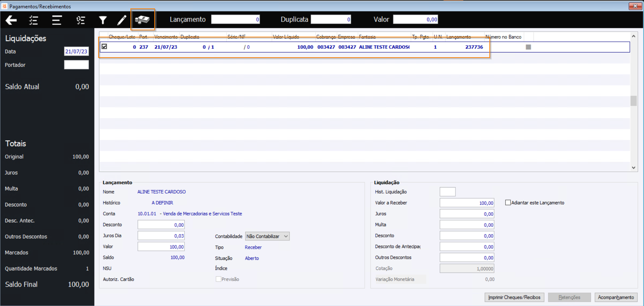Image resolution: width=644 pixels, height=306 pixels.
Task: Click the grid scroll down arrow
Action: click(634, 168)
